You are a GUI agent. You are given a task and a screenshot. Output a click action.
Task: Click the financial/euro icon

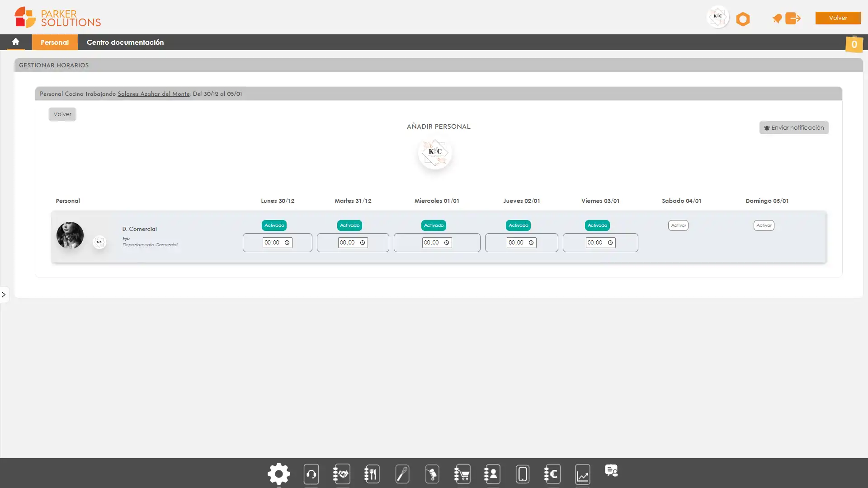pos(552,474)
